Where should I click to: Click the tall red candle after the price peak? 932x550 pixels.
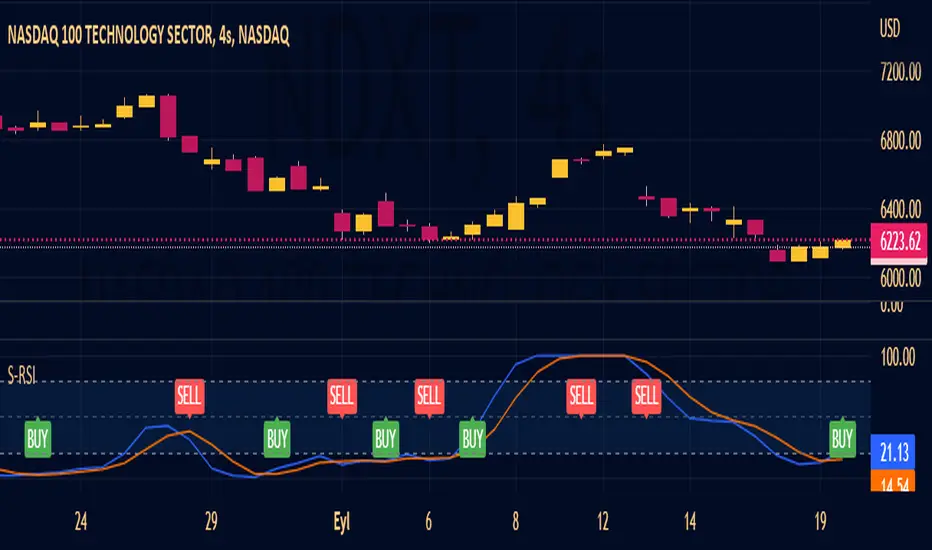pos(168,117)
